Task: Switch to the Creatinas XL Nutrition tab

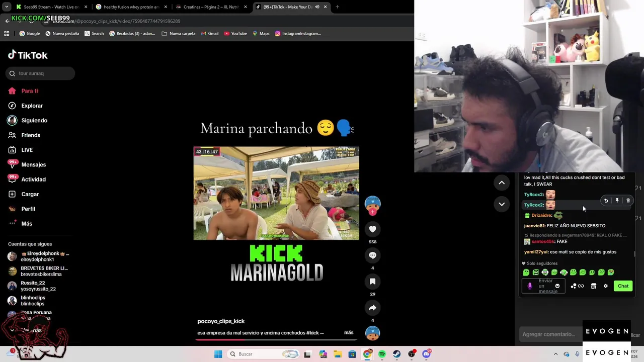Action: 211,7
